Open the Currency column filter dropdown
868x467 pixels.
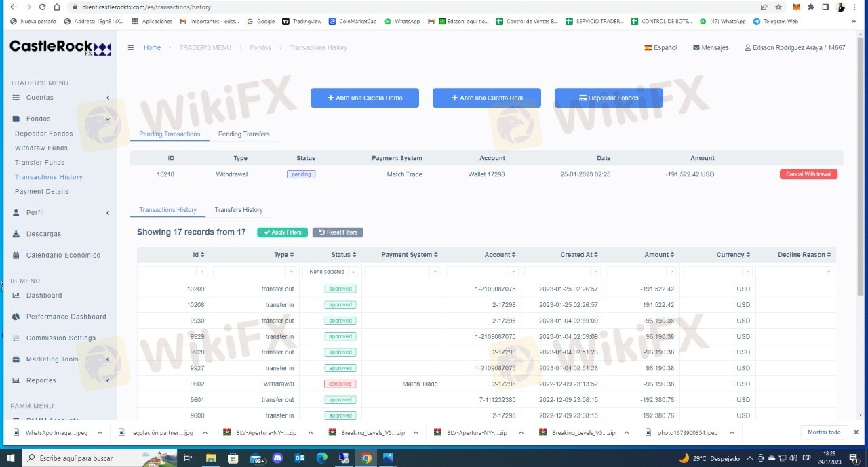click(717, 272)
